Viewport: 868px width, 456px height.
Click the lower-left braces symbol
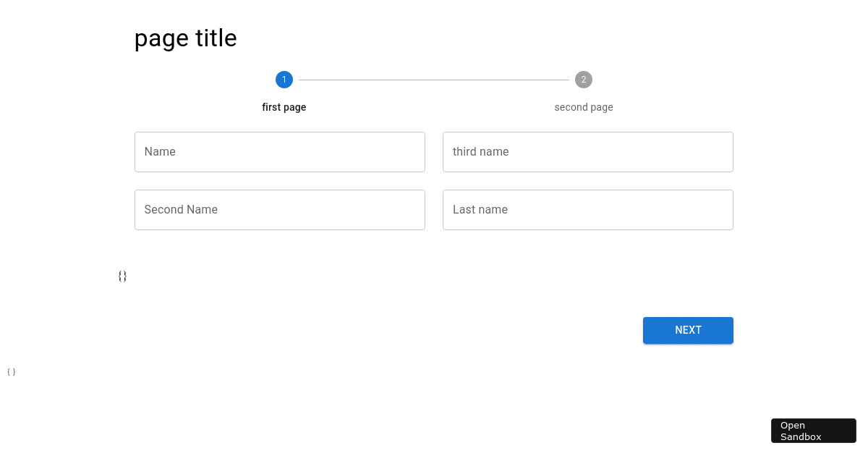pos(11,371)
